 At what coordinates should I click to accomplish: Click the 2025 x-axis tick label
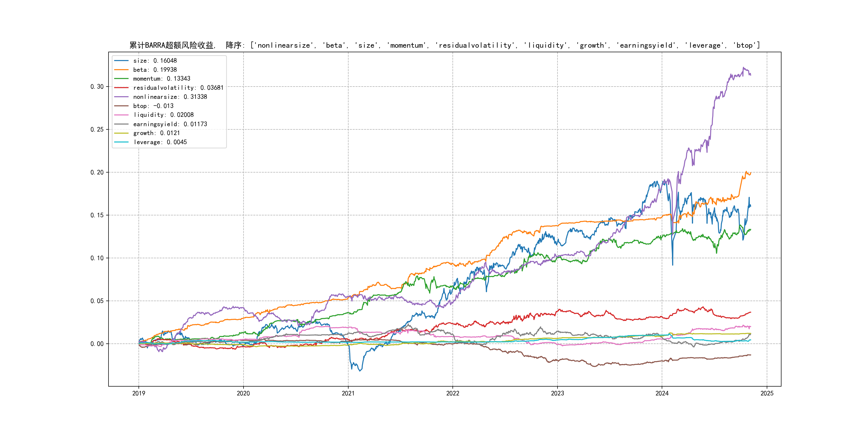coord(767,393)
